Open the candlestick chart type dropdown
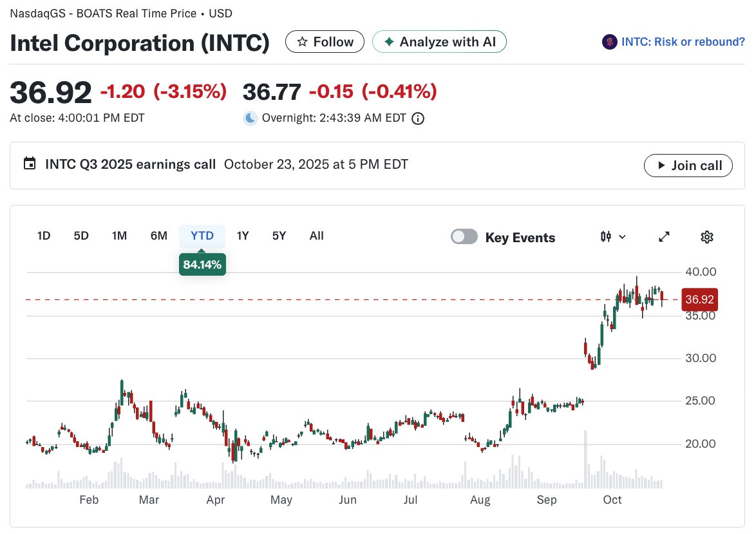The height and width of the screenshot is (534, 756). (x=613, y=237)
